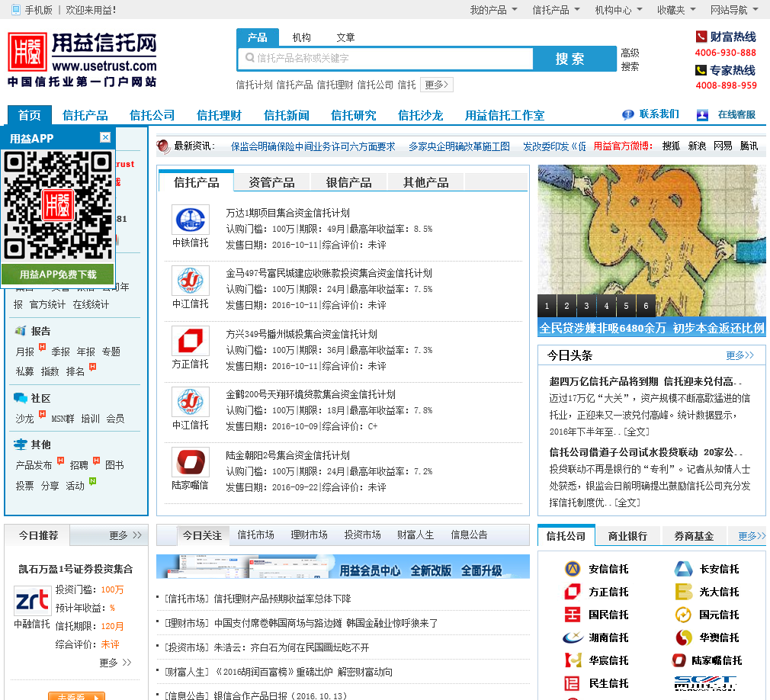Open 月报 in reports sidebar

[x=24, y=352]
